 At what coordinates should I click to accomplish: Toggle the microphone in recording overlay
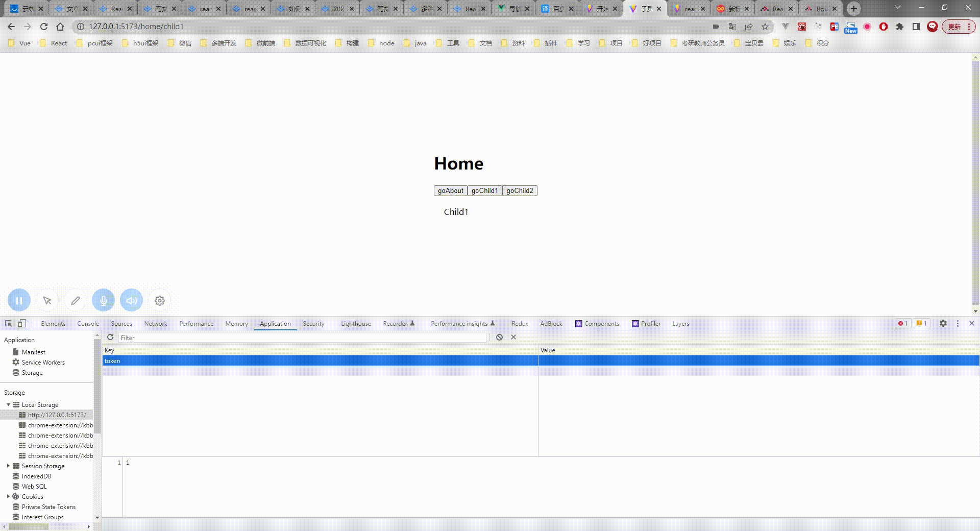103,301
